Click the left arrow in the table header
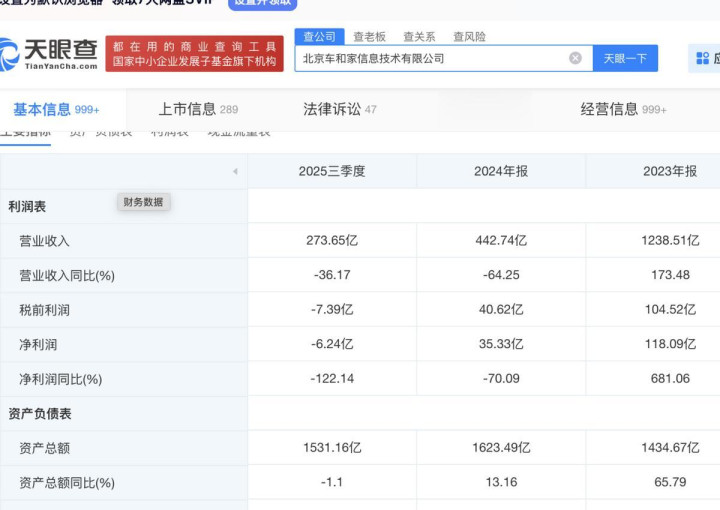The width and height of the screenshot is (720, 510). (x=235, y=171)
